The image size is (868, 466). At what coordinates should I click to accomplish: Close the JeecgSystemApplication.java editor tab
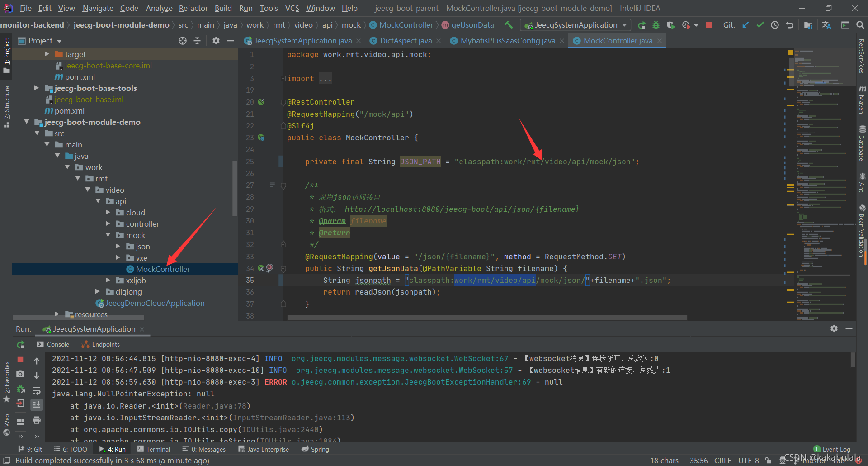[359, 41]
